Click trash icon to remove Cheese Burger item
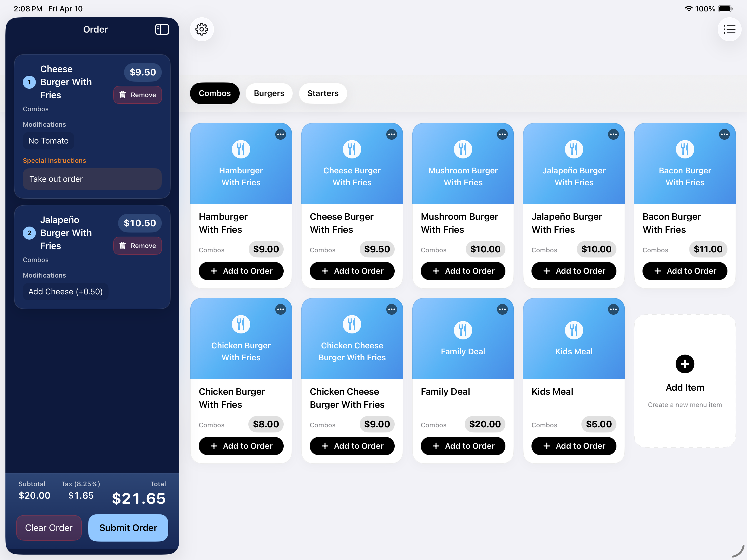This screenshot has width=747, height=560. [123, 95]
